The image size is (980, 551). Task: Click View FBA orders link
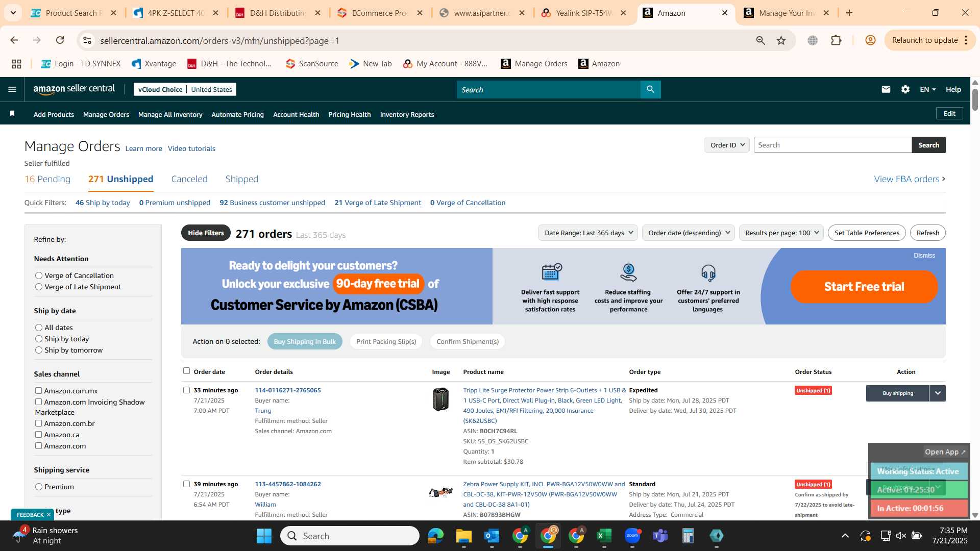910,179
